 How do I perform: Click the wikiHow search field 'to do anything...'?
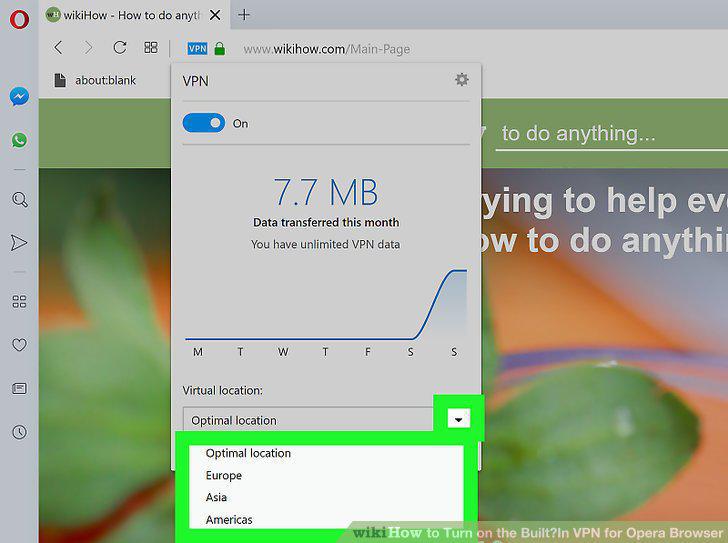[613, 134]
